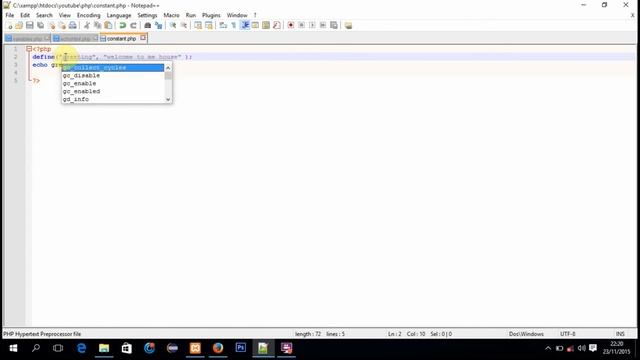The width and height of the screenshot is (640, 360).
Task: Toggle the indent guide toolbar button
Action: click(245, 25)
